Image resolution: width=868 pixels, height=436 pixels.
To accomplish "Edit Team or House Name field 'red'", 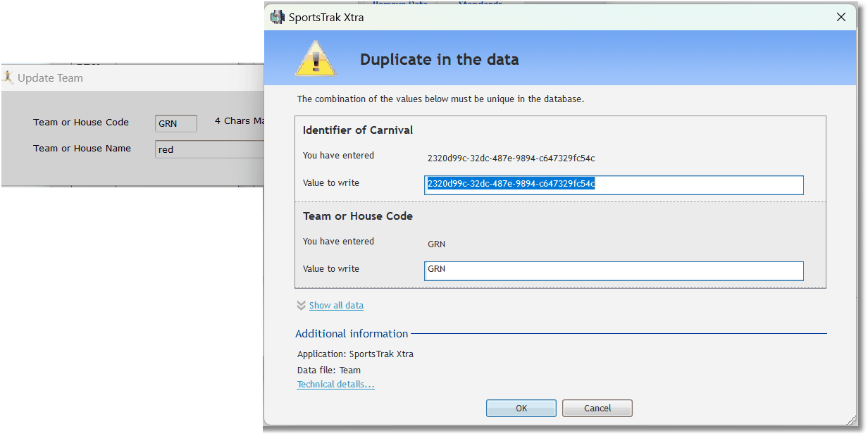I will [209, 149].
